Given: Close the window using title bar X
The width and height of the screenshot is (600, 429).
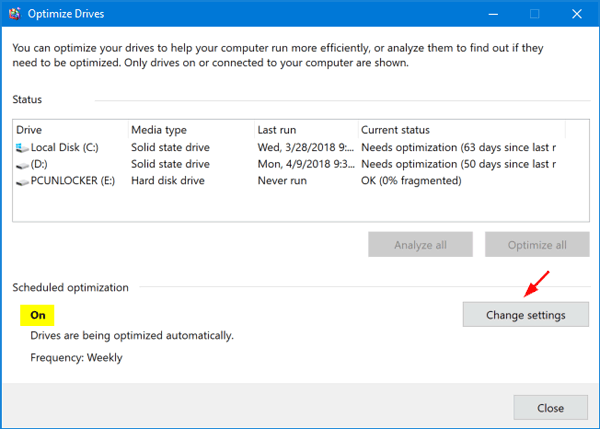Looking at the screenshot, I should point(576,14).
